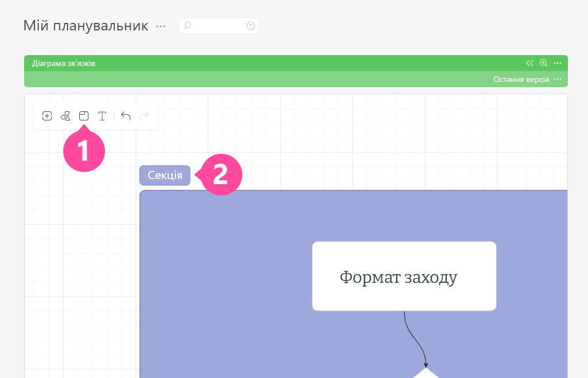588x378 pixels.
Task: Select the Формат заходу card
Action: click(x=404, y=276)
